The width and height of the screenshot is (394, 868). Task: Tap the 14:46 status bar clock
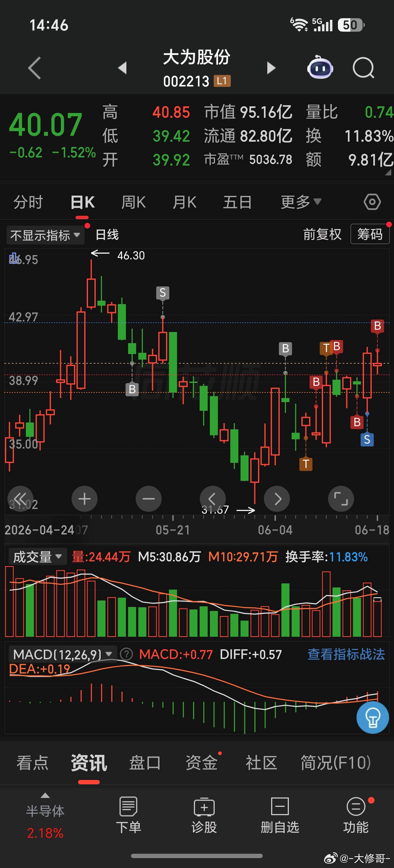click(x=49, y=25)
